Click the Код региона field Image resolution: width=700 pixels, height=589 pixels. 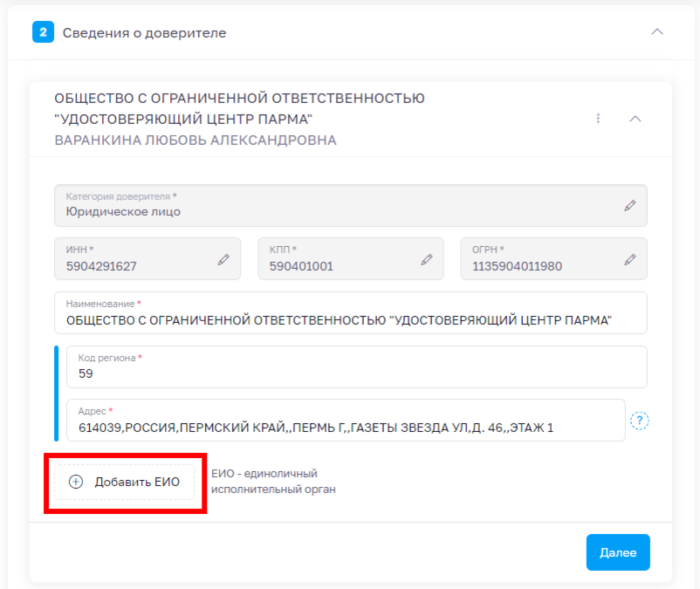pos(349,366)
